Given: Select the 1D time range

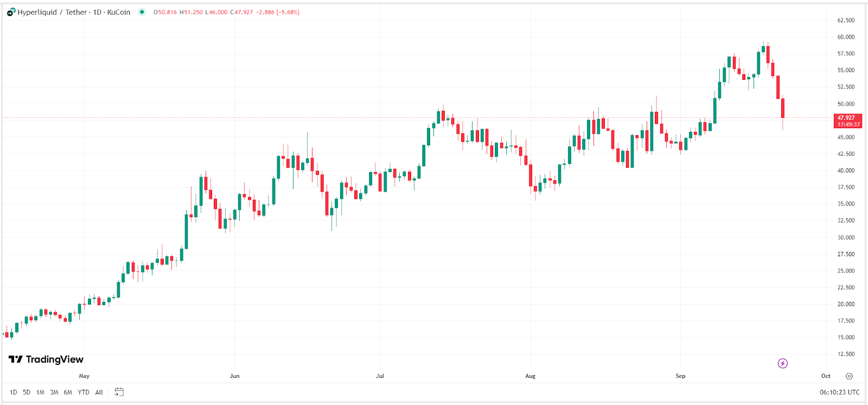Looking at the screenshot, I should click(x=13, y=392).
